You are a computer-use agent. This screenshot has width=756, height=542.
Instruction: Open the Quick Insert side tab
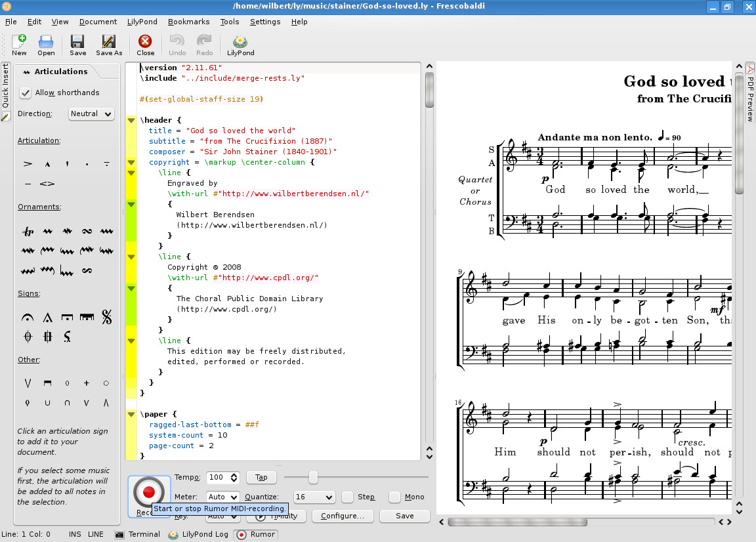click(5, 92)
